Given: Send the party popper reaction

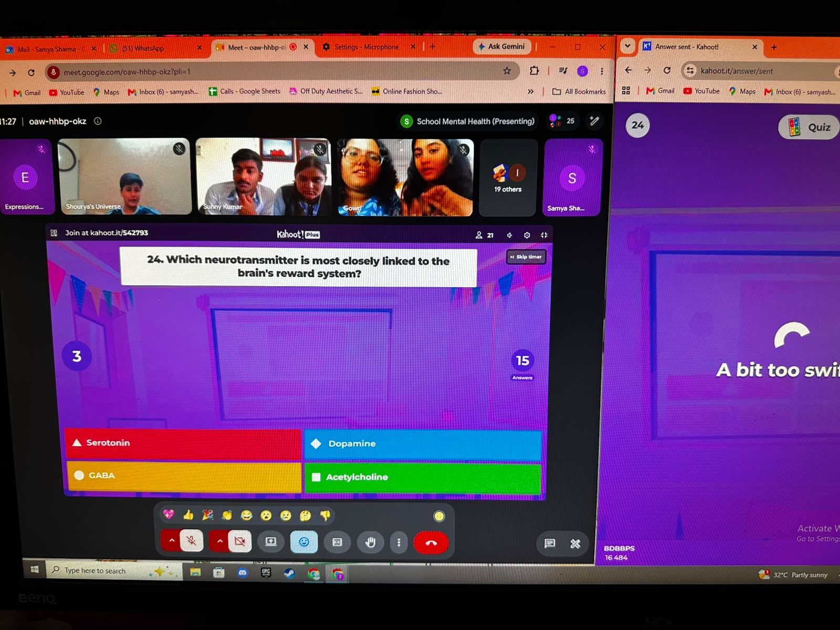Looking at the screenshot, I should click(207, 515).
